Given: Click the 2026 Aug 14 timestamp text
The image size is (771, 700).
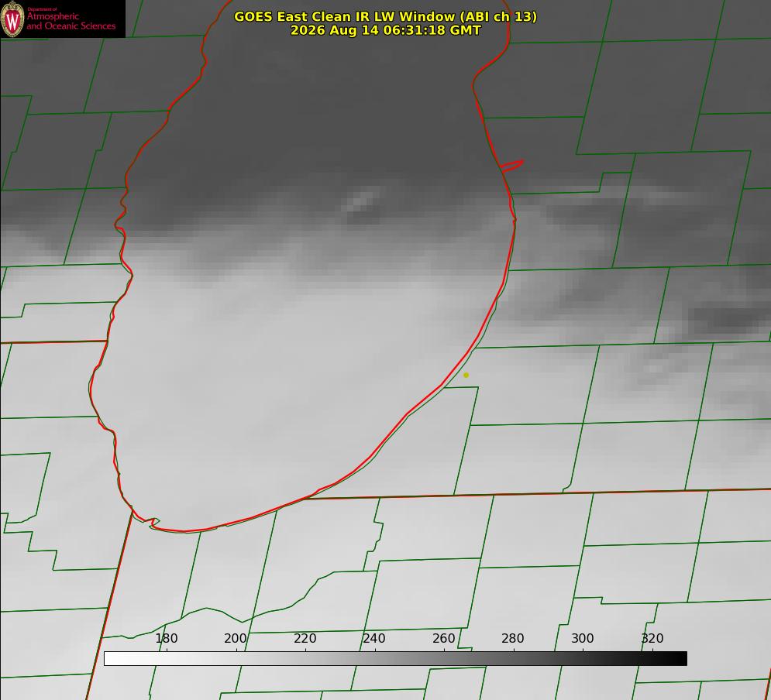Looking at the screenshot, I should 386,30.
